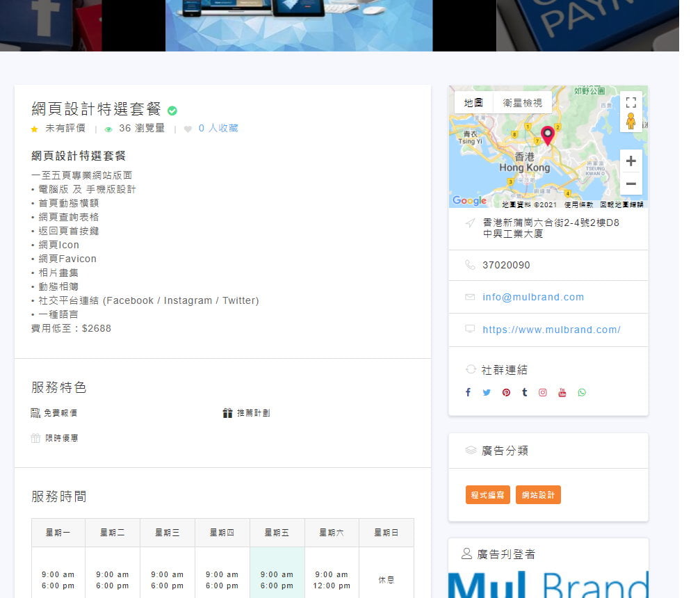Click the Mul Brand advertiser logo
Viewport: 700px width, 598px height.
pyautogui.click(x=548, y=583)
